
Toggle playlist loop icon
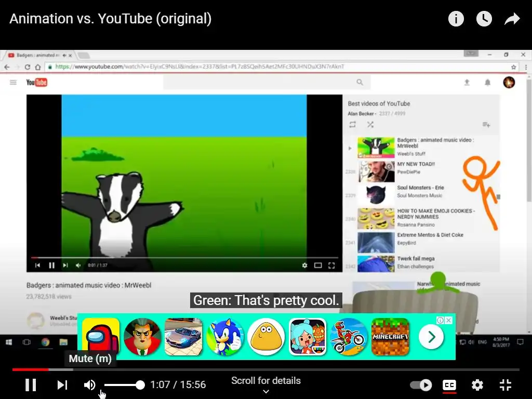pyautogui.click(x=353, y=125)
